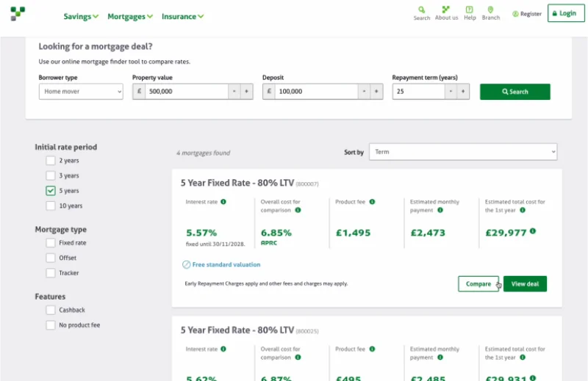
Task: Enable the Tracker mortgage checkbox
Action: click(x=51, y=273)
